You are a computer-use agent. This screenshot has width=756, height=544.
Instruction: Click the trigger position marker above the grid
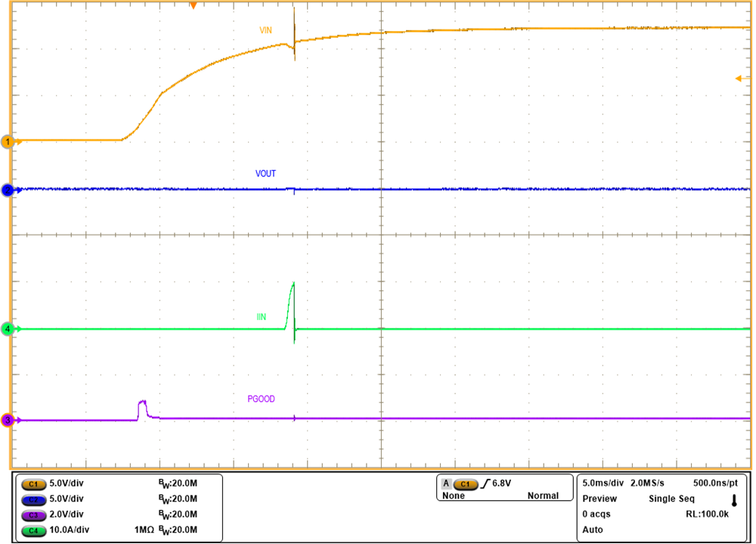tap(194, 6)
